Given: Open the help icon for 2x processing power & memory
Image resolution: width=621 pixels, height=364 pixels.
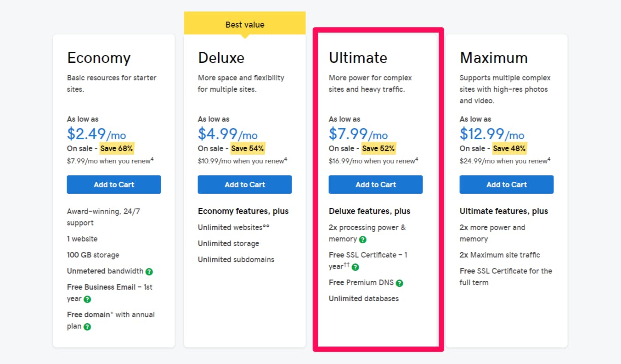Looking at the screenshot, I should [363, 239].
